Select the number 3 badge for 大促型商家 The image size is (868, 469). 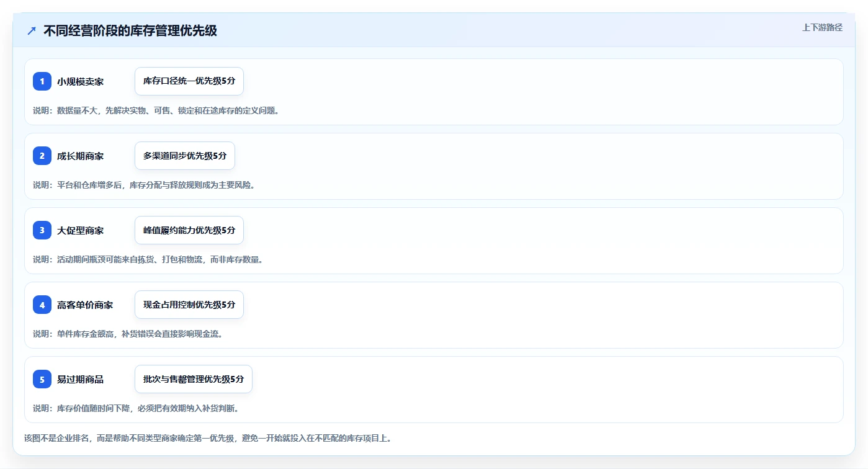[42, 230]
